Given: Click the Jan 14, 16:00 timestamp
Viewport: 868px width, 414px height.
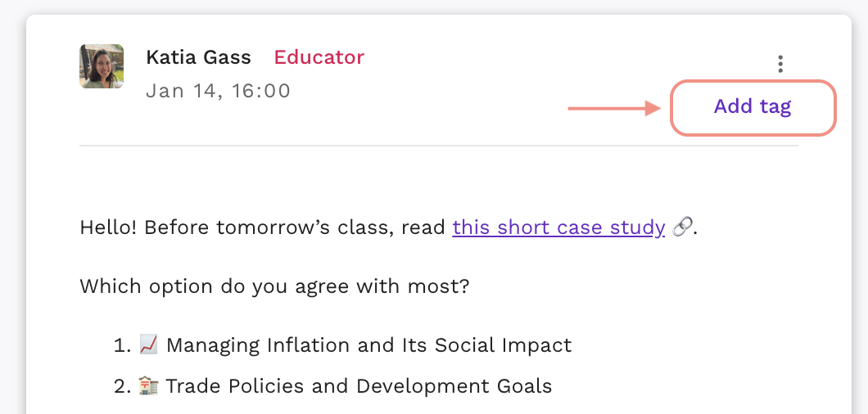Looking at the screenshot, I should (218, 91).
